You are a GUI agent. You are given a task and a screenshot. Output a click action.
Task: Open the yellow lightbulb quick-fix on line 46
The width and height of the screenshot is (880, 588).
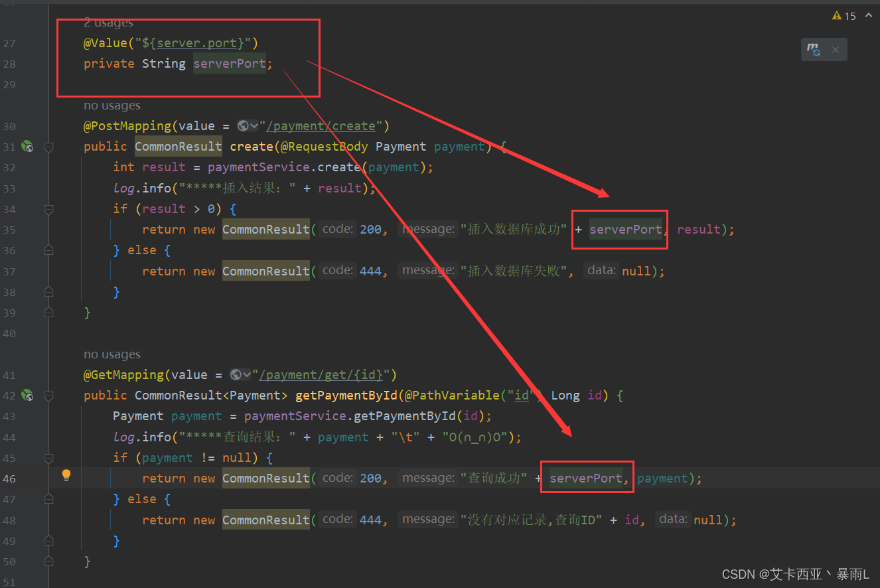click(66, 475)
